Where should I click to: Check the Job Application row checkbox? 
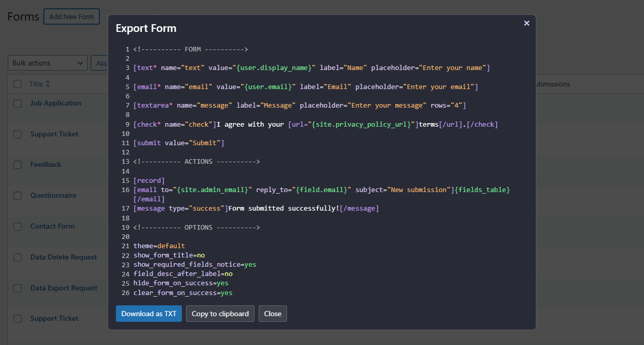point(17,103)
